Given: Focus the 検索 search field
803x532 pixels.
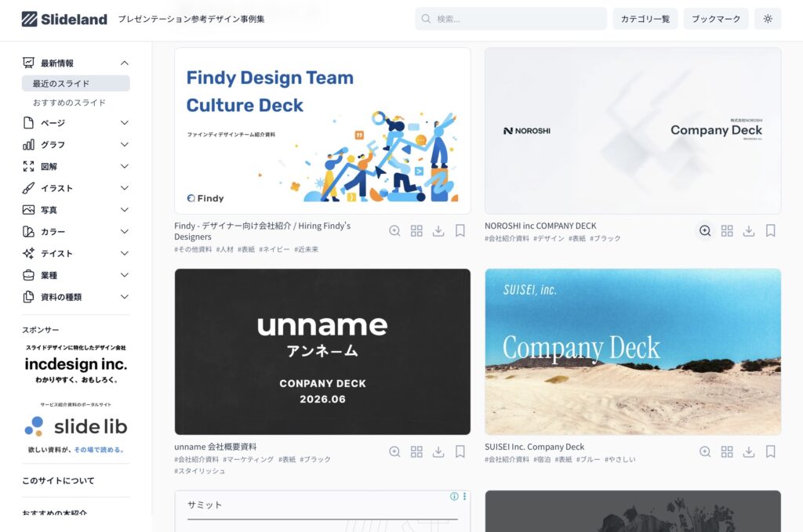Looking at the screenshot, I should point(511,19).
